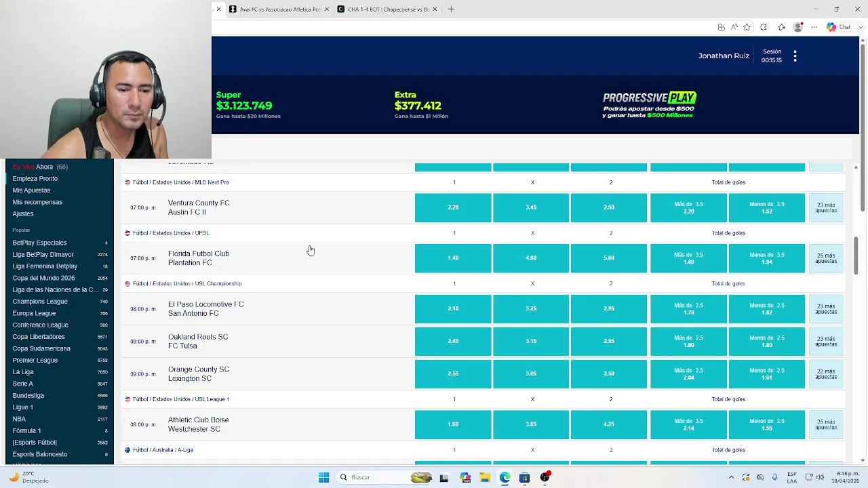This screenshot has width=868, height=488.
Task: Open Mis Apuestas in sidebar
Action: click(x=31, y=190)
